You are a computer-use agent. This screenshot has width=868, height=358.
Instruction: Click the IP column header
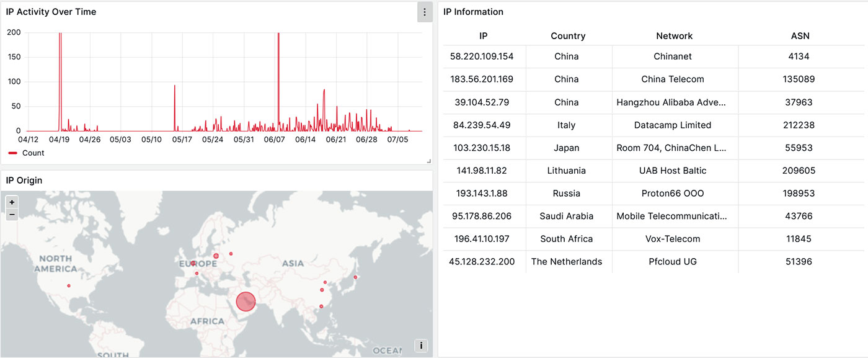484,36
